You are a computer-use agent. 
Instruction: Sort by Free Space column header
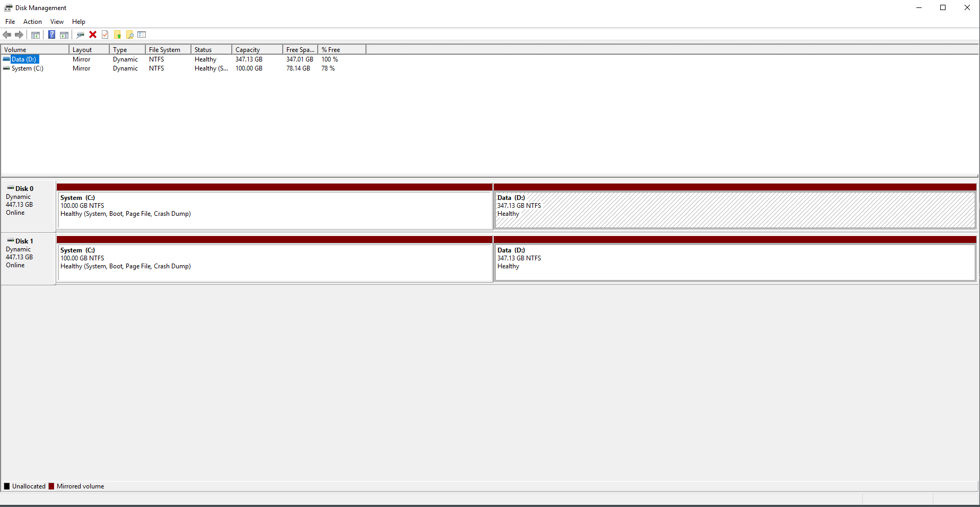tap(300, 50)
